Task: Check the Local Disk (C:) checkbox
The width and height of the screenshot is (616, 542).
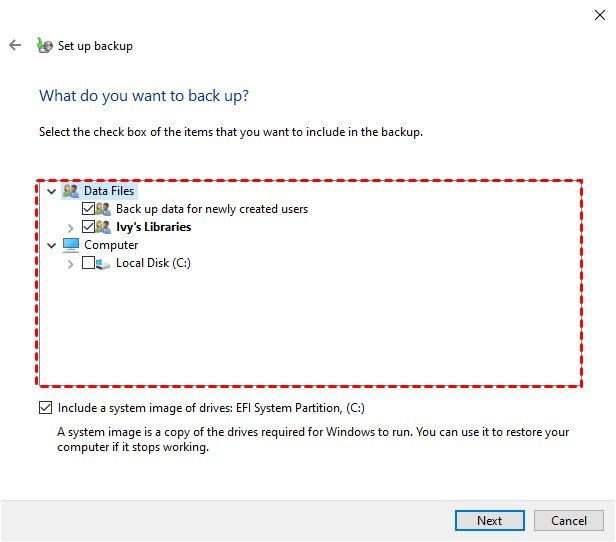Action: tap(88, 263)
